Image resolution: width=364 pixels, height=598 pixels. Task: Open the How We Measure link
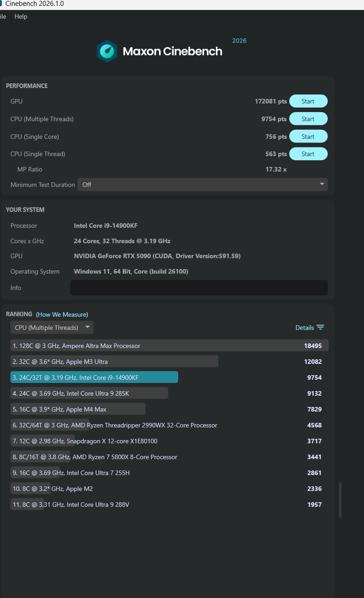[x=62, y=314]
